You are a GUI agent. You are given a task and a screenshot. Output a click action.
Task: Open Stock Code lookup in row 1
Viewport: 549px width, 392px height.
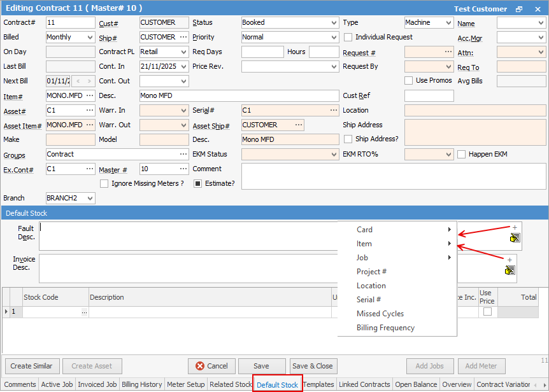(84, 312)
